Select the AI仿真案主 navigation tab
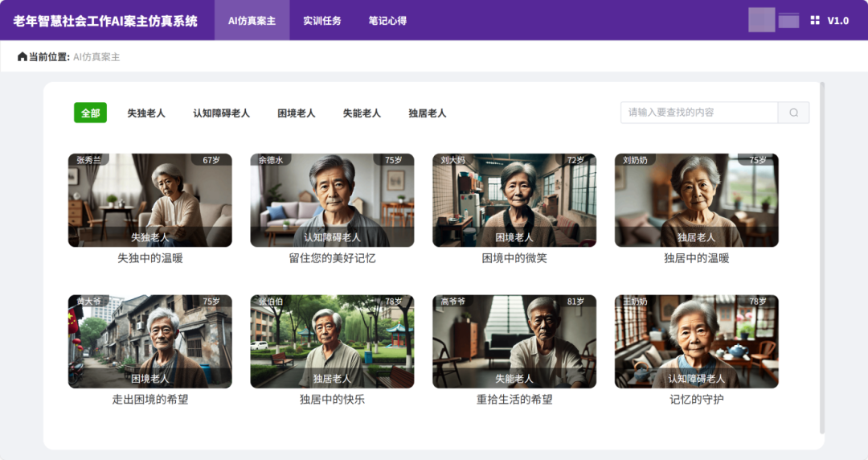The width and height of the screenshot is (868, 460). click(x=252, y=21)
